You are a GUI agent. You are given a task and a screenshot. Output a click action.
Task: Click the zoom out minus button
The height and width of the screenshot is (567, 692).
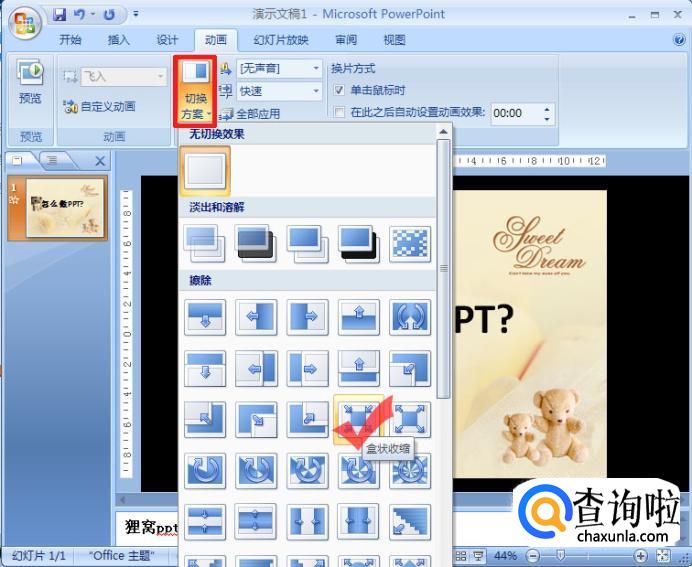pos(533,556)
